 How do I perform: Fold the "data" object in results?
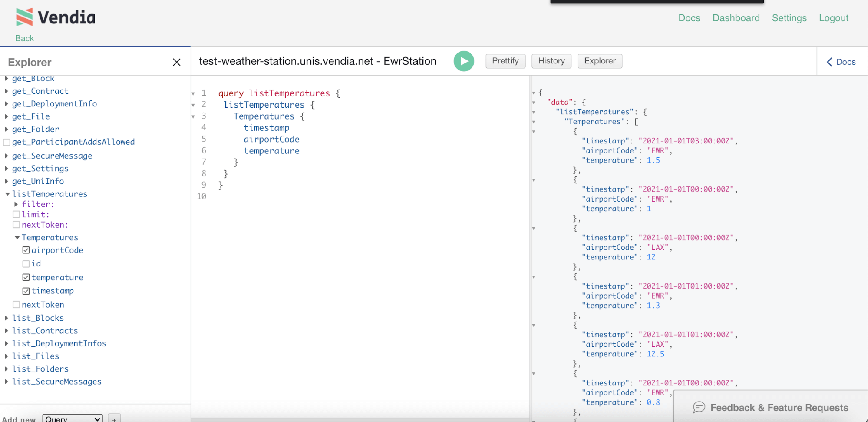(534, 103)
